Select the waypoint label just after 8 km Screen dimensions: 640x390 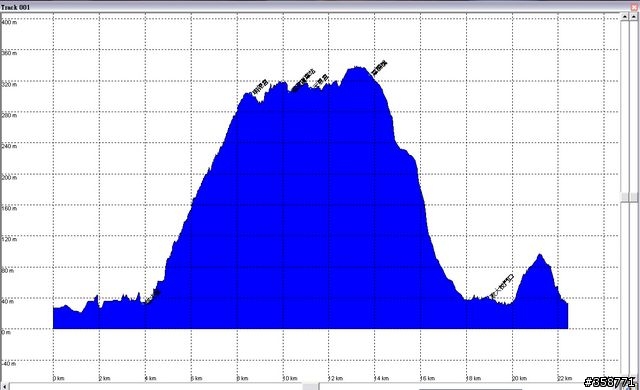(x=260, y=88)
